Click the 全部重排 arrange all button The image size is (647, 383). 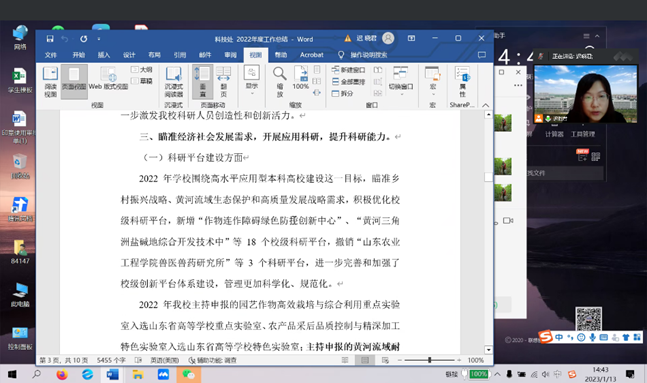[349, 82]
